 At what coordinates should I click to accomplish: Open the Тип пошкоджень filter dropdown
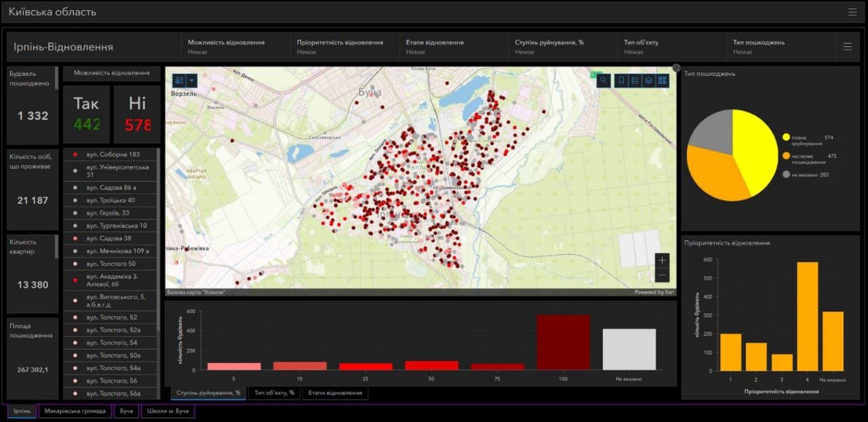[781, 47]
